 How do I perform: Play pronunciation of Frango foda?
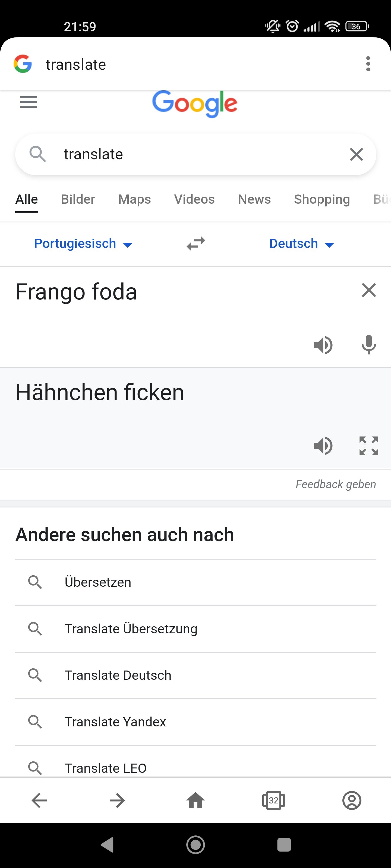click(x=323, y=345)
